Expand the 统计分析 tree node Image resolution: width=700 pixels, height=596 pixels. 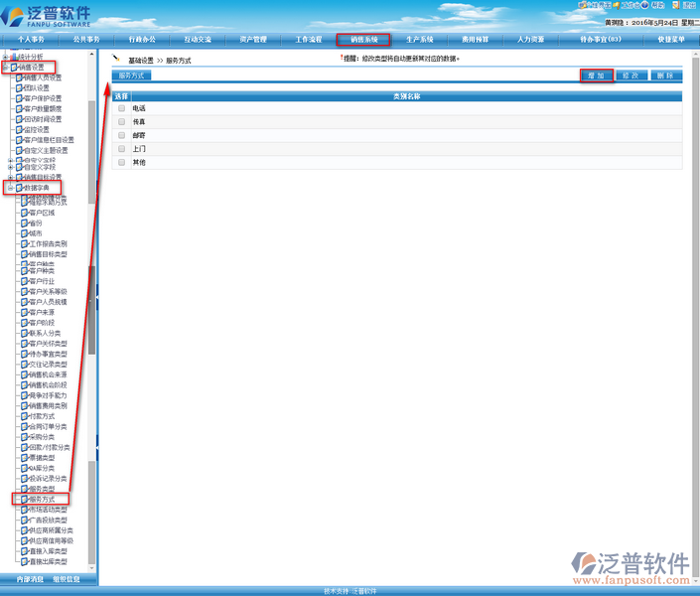(x=5, y=57)
